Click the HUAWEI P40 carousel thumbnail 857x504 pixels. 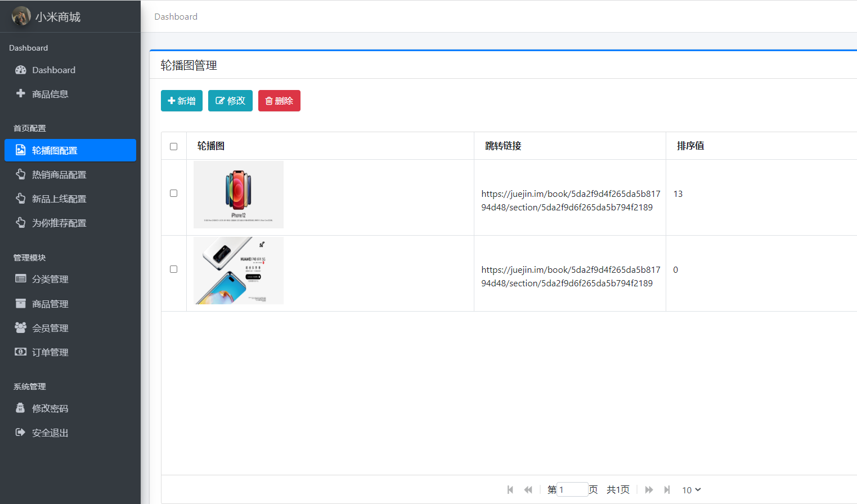pyautogui.click(x=239, y=271)
